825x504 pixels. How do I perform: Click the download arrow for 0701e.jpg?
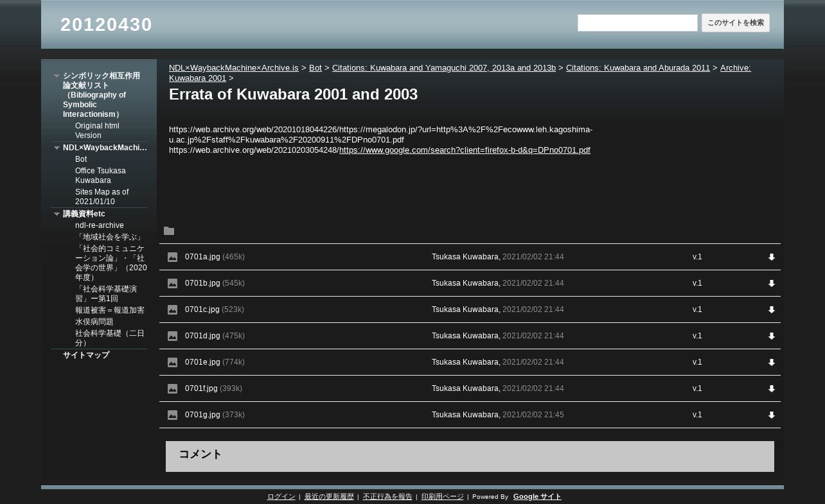click(772, 363)
